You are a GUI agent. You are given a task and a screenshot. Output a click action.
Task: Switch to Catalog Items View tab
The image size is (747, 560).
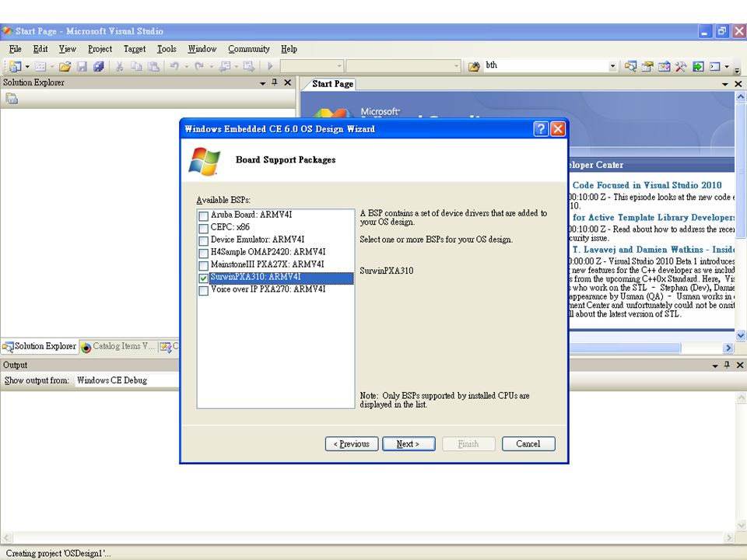[x=118, y=346]
